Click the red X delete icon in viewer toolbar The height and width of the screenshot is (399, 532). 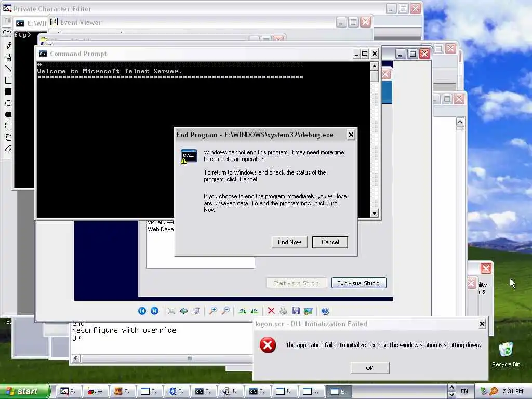(271, 311)
